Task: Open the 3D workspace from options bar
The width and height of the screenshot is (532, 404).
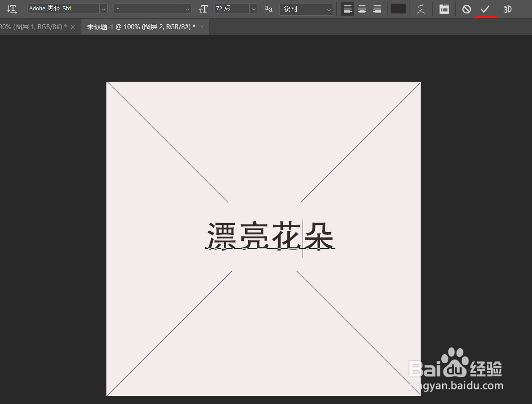Action: tap(507, 9)
